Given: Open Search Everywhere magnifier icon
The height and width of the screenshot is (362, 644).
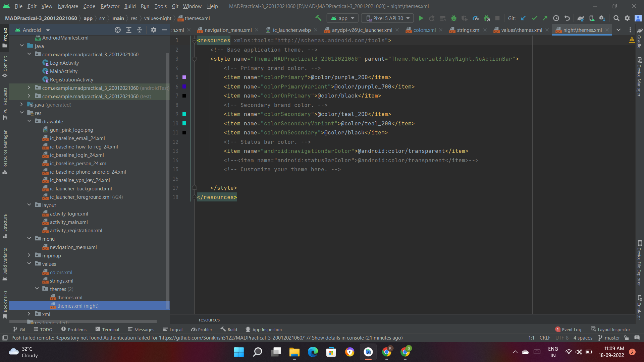Looking at the screenshot, I should 616,18.
